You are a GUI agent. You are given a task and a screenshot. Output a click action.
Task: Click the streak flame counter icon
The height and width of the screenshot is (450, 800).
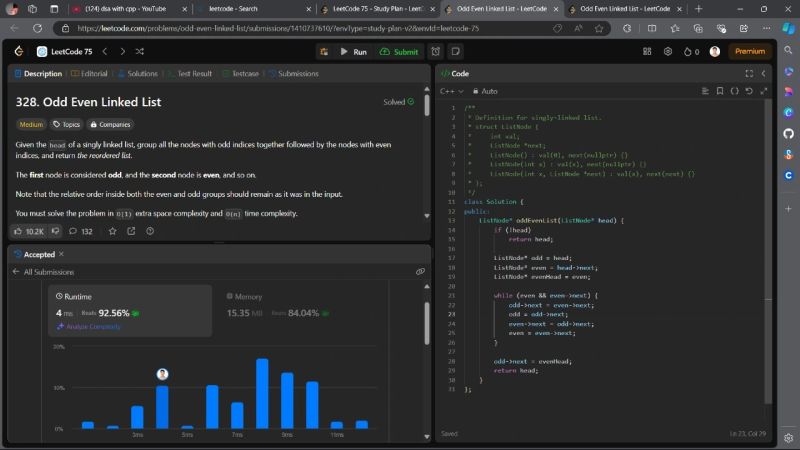pos(691,52)
